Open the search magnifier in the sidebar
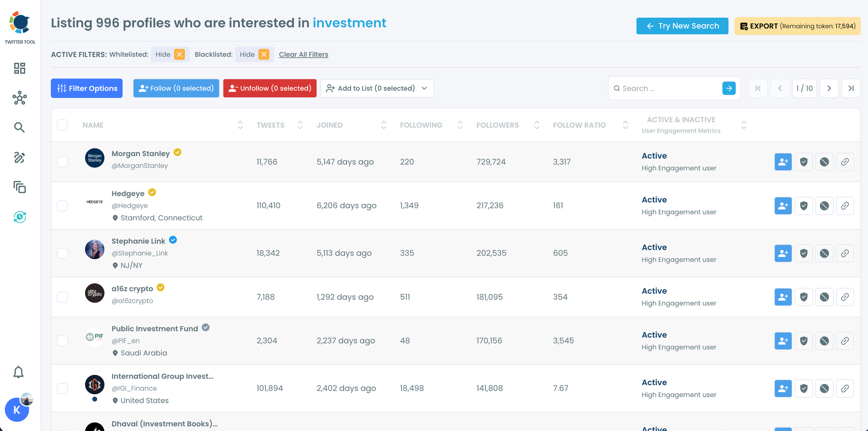868x431 pixels. click(20, 127)
